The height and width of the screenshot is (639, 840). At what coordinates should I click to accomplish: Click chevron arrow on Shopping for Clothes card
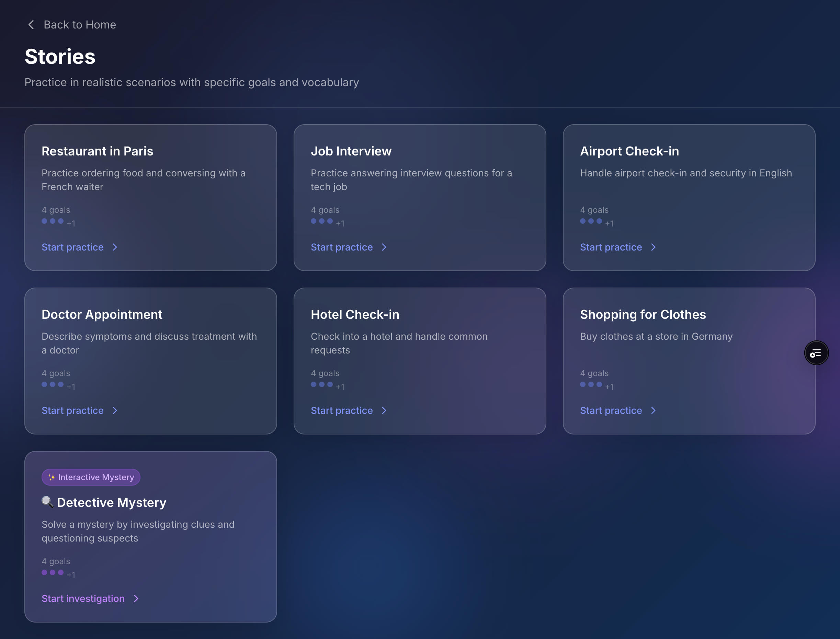[653, 411]
